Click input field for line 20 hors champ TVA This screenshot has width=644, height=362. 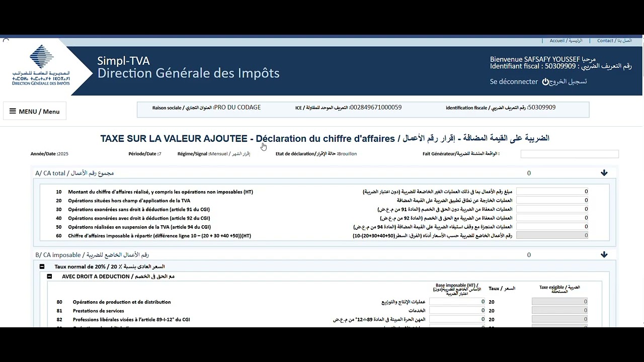(x=552, y=200)
